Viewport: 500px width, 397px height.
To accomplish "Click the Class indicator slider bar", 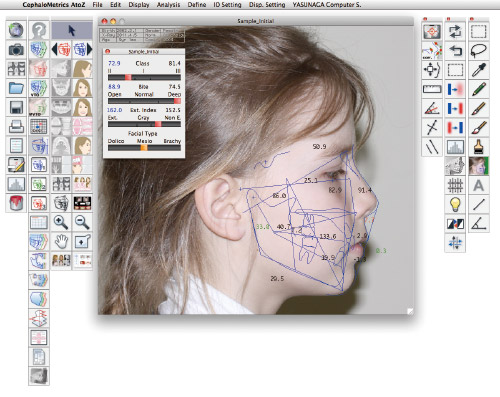I will click(x=144, y=77).
